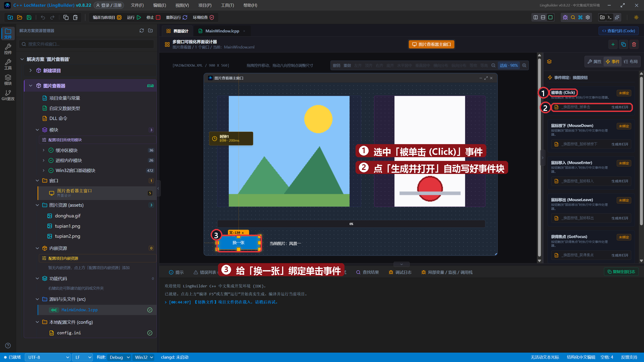Open the 调试日志 bottom panel tab

[x=400, y=272]
